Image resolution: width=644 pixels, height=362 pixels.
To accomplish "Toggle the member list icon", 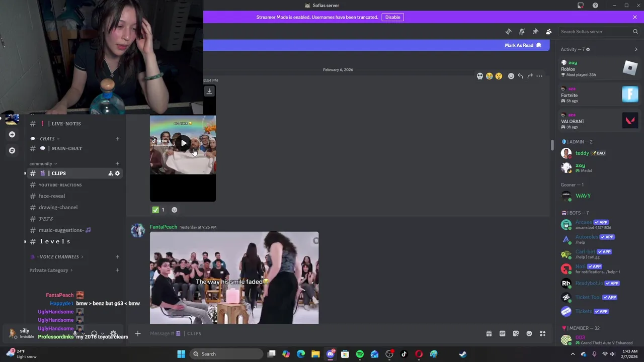I will [549, 32].
